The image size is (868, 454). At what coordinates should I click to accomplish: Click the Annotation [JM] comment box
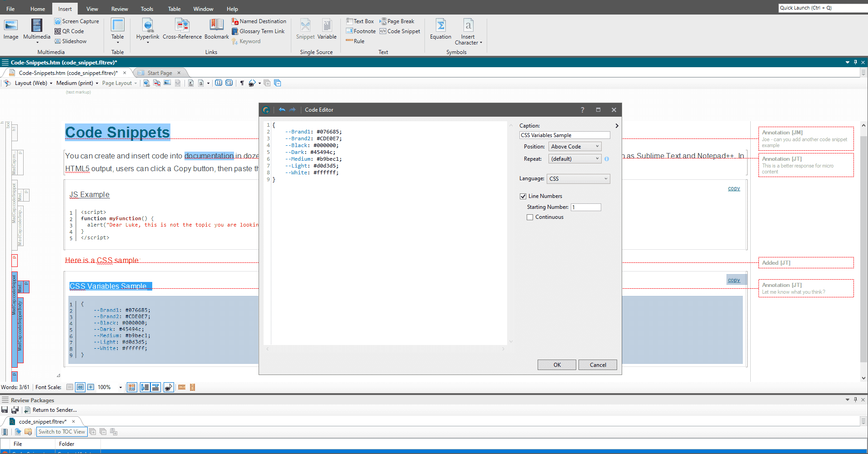tap(806, 138)
